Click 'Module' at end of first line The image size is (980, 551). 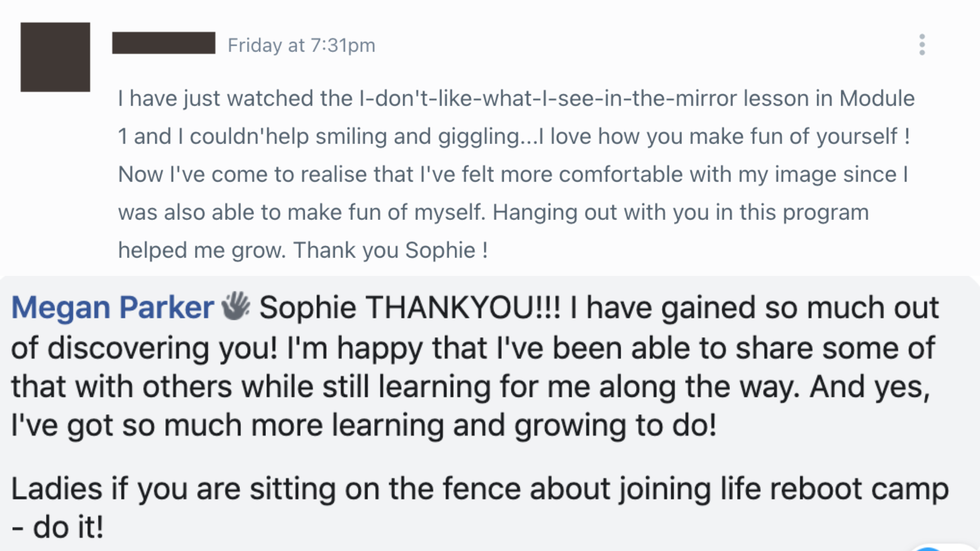pyautogui.click(x=876, y=98)
